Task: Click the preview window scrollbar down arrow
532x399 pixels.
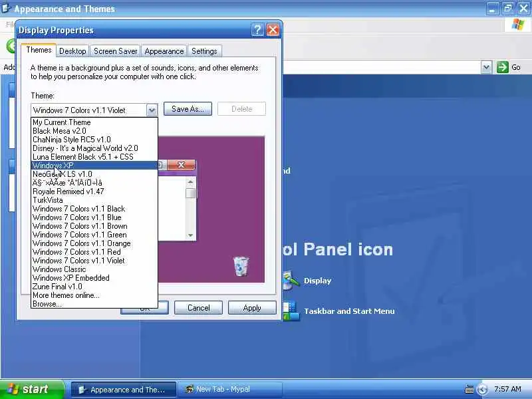Action: [190, 235]
